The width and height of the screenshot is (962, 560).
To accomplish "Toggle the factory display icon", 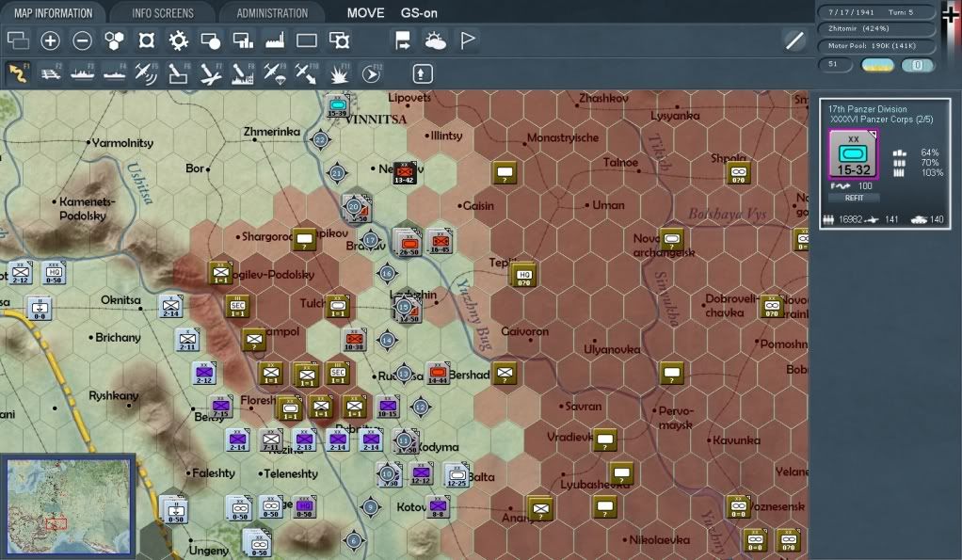I will click(275, 40).
